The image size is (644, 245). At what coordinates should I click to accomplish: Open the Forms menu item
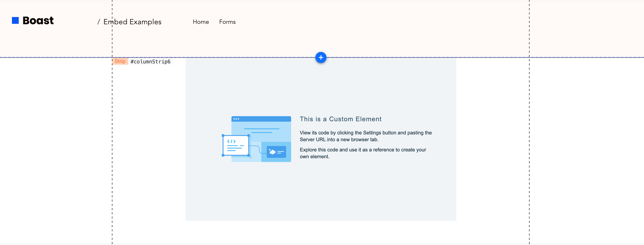pyautogui.click(x=227, y=22)
